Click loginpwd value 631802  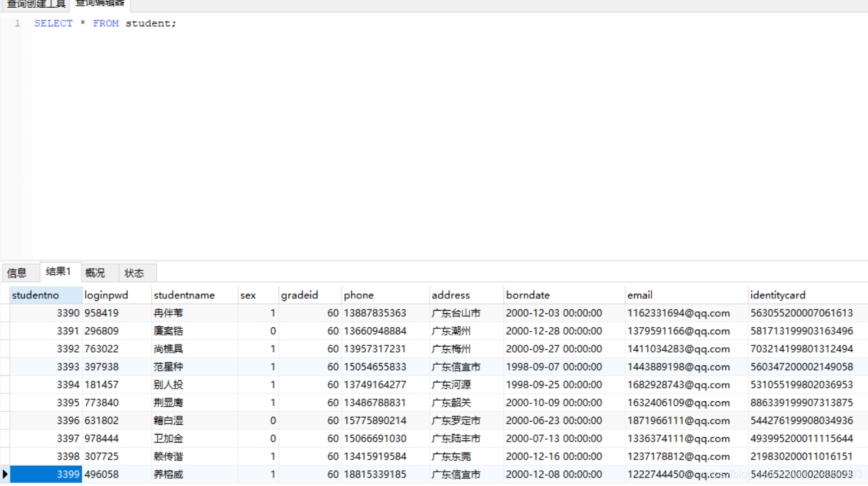[102, 421]
